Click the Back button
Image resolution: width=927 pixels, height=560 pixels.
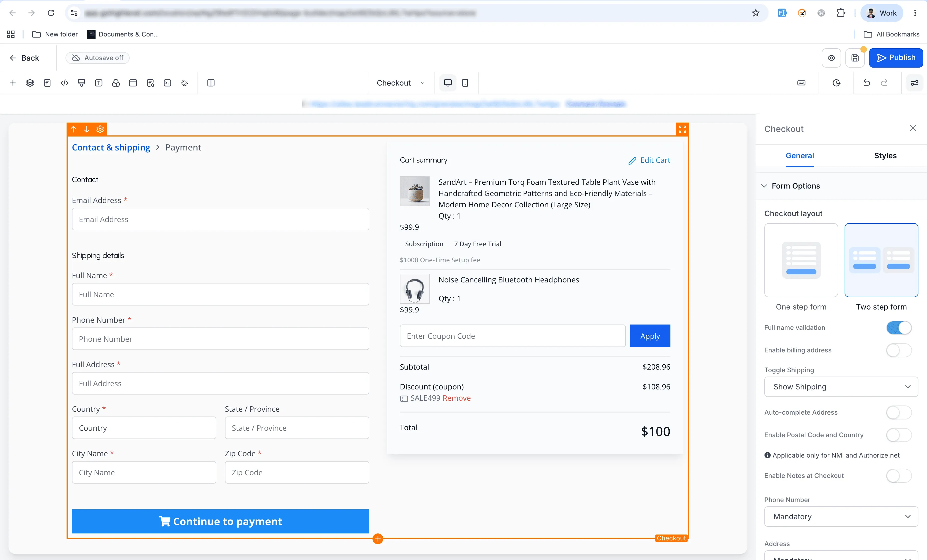click(x=24, y=58)
